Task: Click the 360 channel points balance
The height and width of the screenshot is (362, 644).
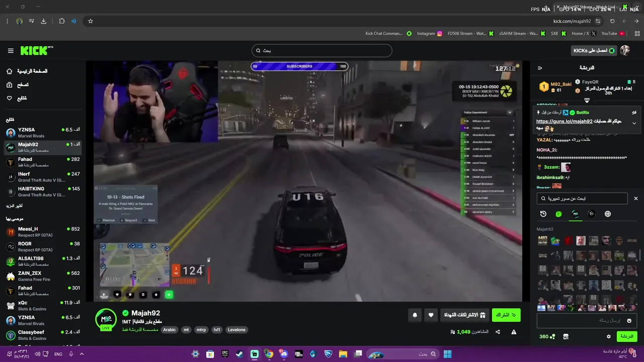Action: point(547,336)
